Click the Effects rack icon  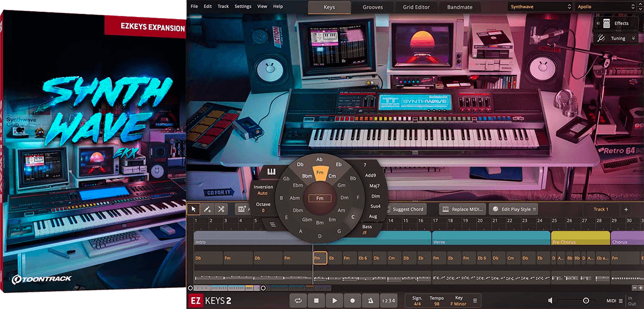(606, 23)
